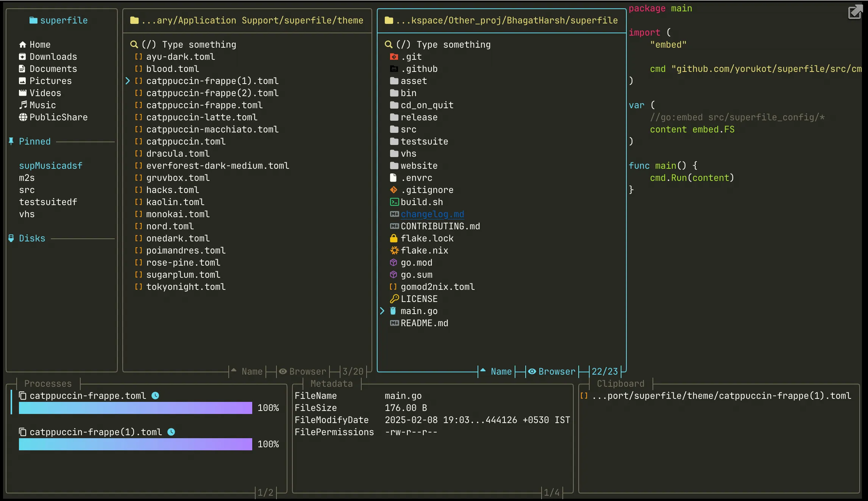Click the Go module icon beside go.mod

(x=394, y=263)
